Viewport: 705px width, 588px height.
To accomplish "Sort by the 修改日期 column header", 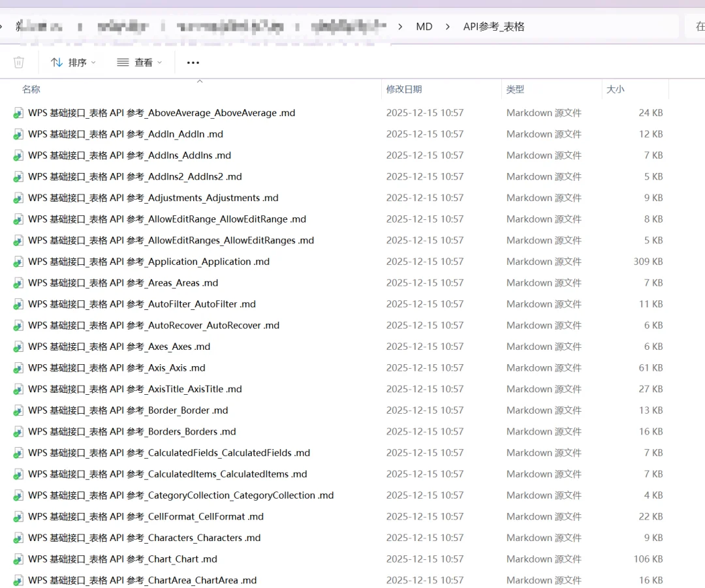I will [x=404, y=89].
